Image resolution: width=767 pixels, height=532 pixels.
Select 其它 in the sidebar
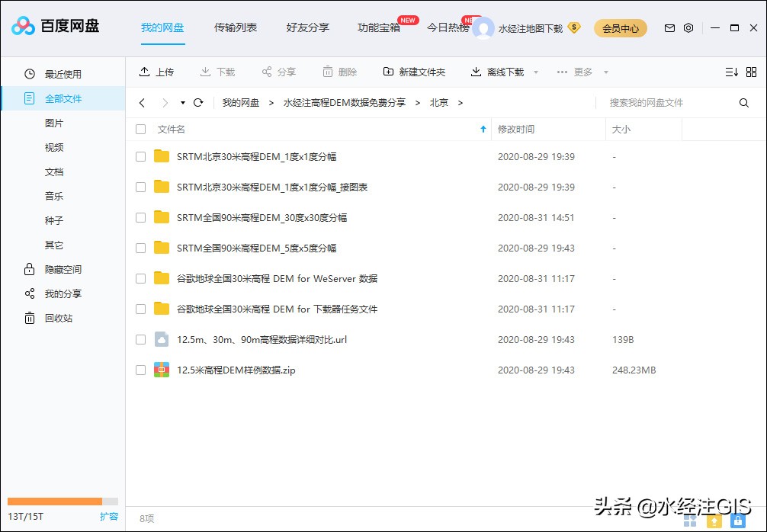[54, 245]
